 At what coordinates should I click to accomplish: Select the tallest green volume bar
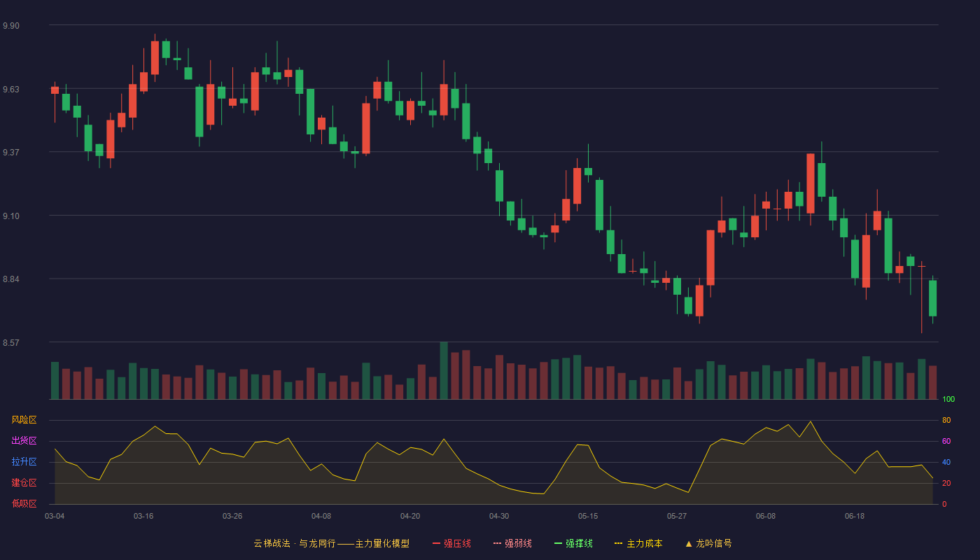pyautogui.click(x=444, y=370)
